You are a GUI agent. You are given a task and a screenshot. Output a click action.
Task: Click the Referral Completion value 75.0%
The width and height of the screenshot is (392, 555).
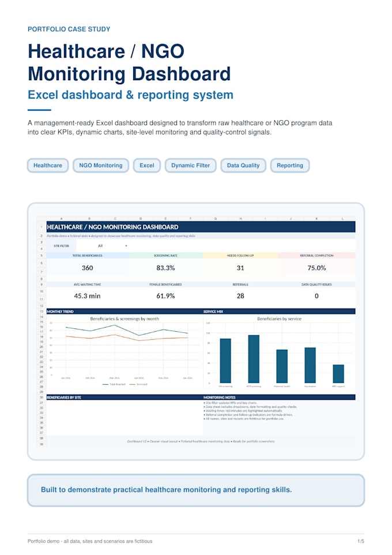click(316, 268)
